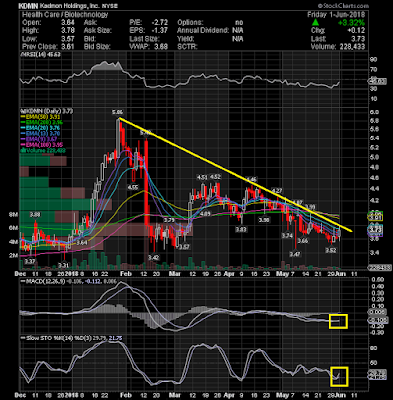Click the Low value 3.57 in header
393x400 pixels.
68,39
